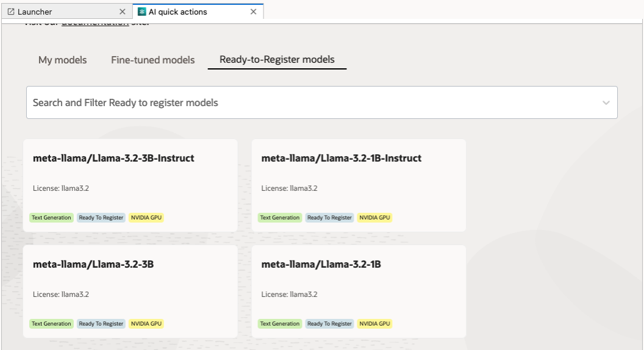Click NVIDIA GPU tag on Llama-3.2-1B card
Viewport: 644px width, 350px height.
[x=374, y=324]
